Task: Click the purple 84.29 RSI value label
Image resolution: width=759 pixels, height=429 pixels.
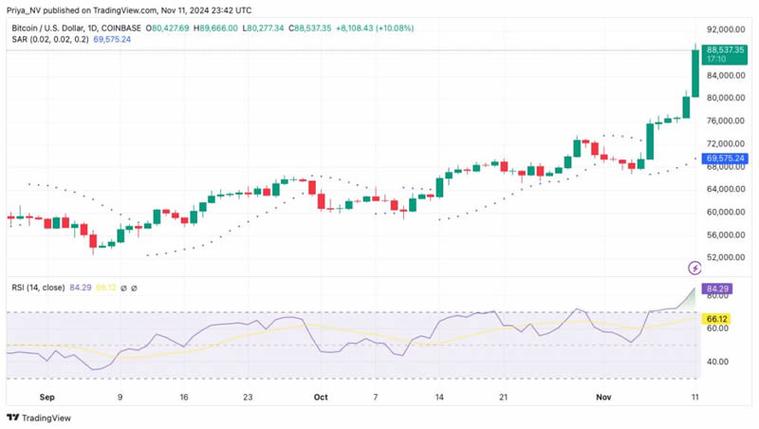Action: point(717,289)
